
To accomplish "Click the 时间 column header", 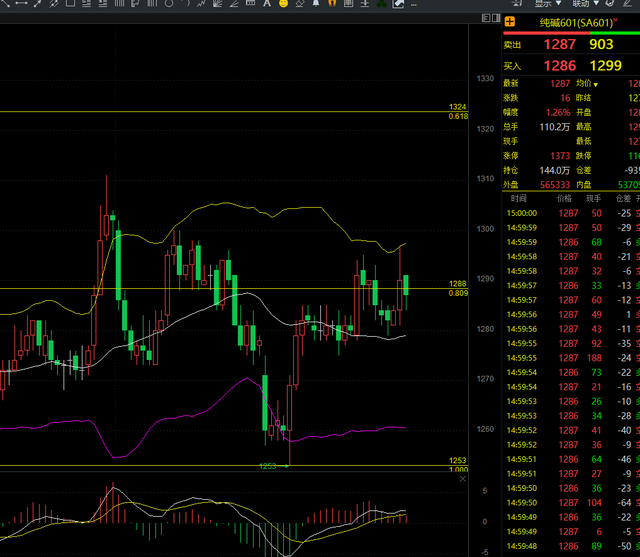I will 518,199.
